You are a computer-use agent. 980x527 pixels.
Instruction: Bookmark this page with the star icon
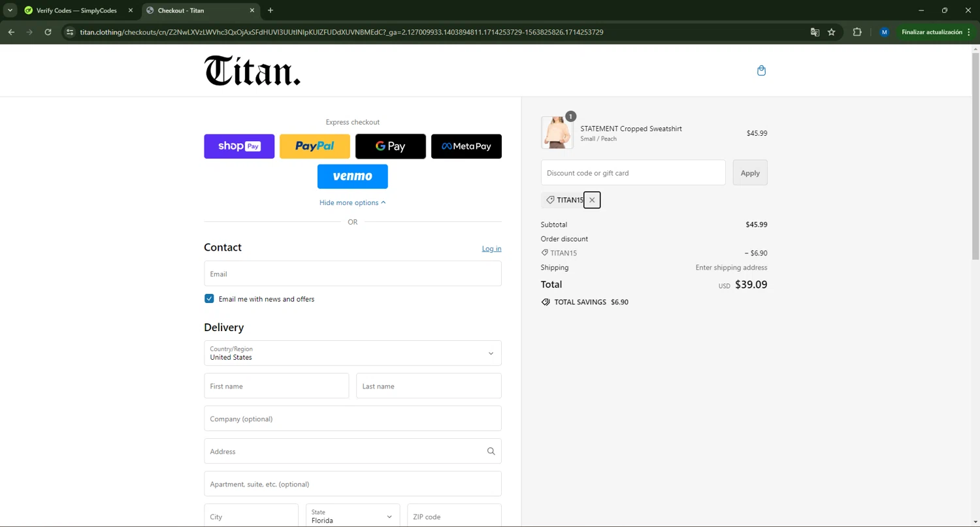(x=832, y=32)
